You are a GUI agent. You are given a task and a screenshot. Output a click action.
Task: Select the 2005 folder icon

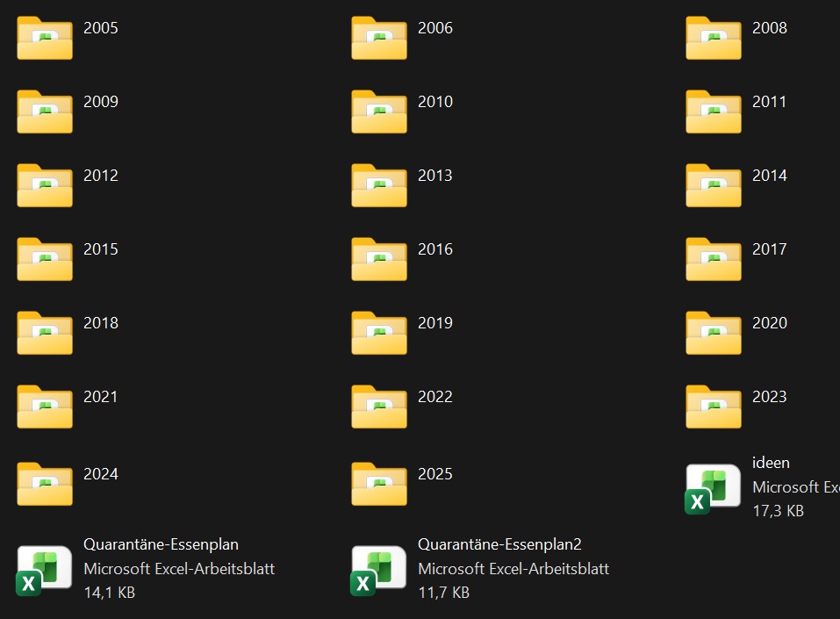coord(45,38)
